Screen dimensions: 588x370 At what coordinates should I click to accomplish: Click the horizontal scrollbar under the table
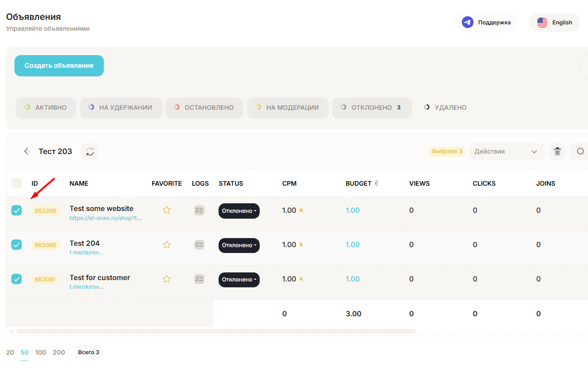click(x=215, y=331)
